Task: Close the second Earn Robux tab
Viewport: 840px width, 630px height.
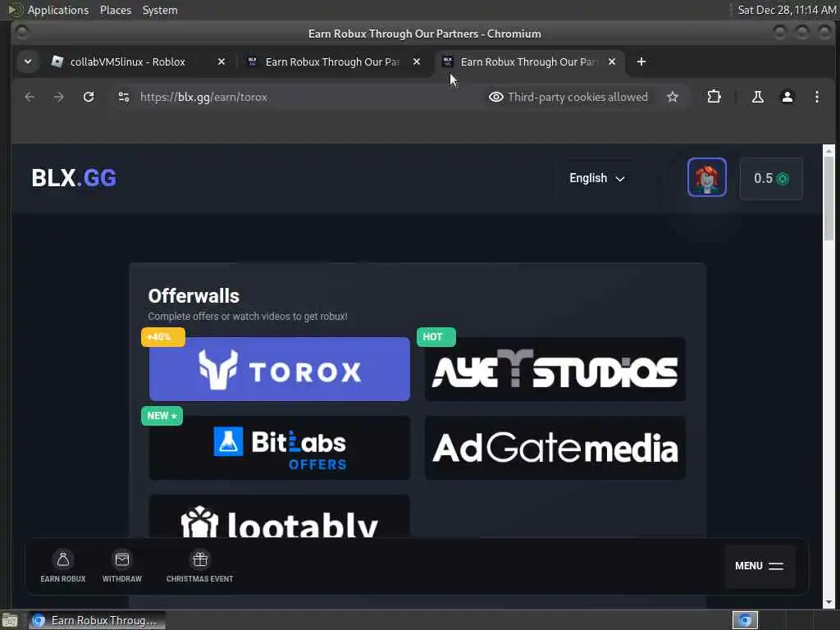Action: tap(416, 62)
